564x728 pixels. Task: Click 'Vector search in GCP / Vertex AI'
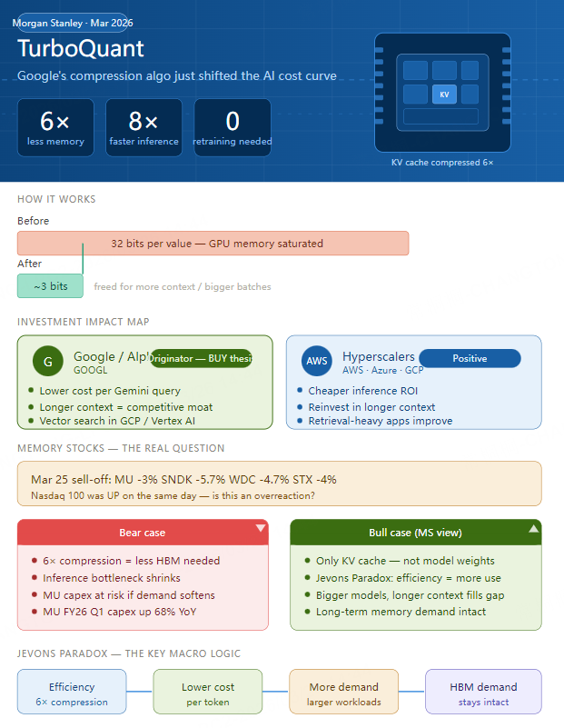(x=117, y=421)
